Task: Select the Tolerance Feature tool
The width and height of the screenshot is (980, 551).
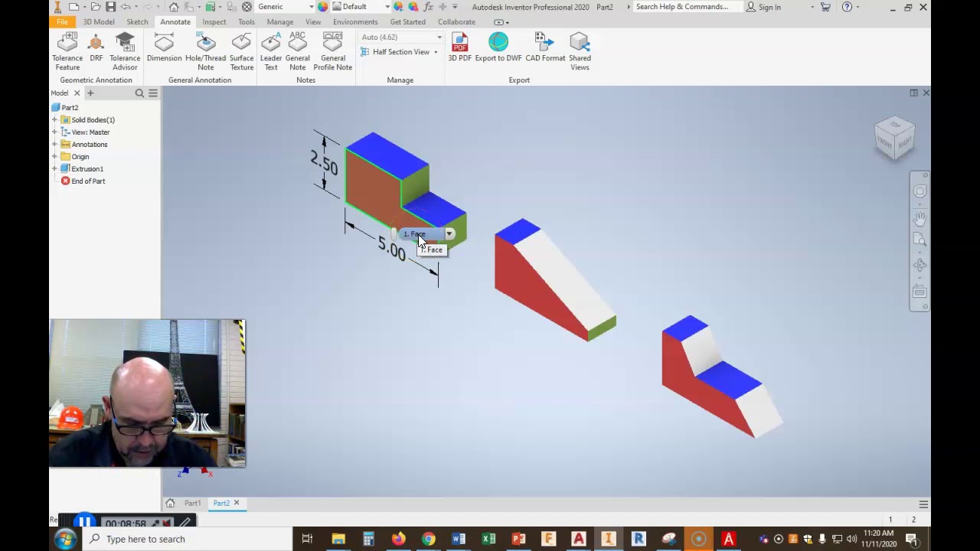Action: [x=67, y=52]
